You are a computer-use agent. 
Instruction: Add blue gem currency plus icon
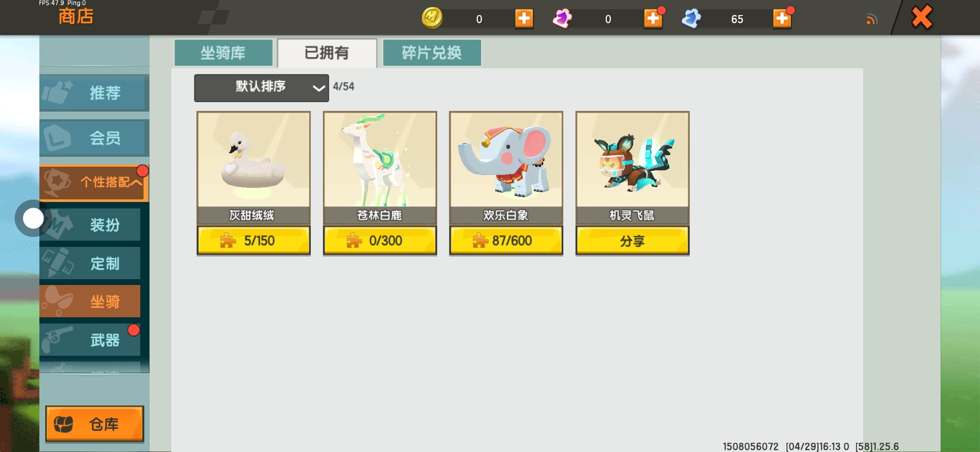coord(782,19)
